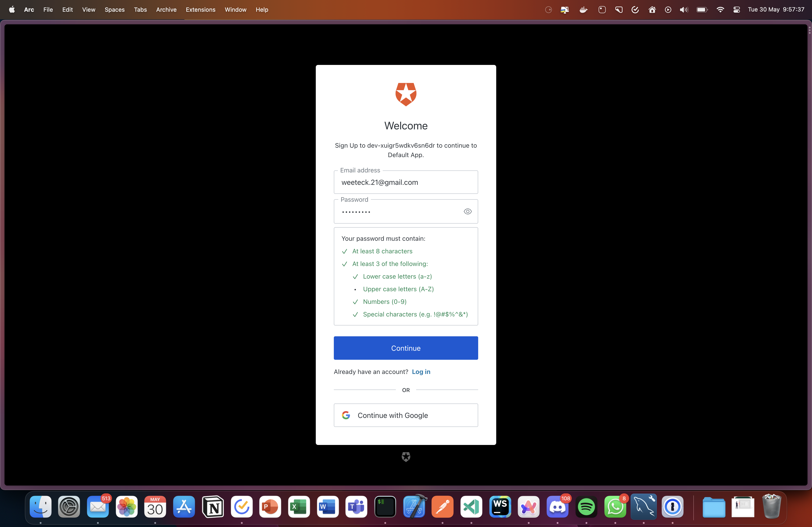Image resolution: width=812 pixels, height=527 pixels.
Task: Click the Wi-Fi status icon
Action: 720,9
